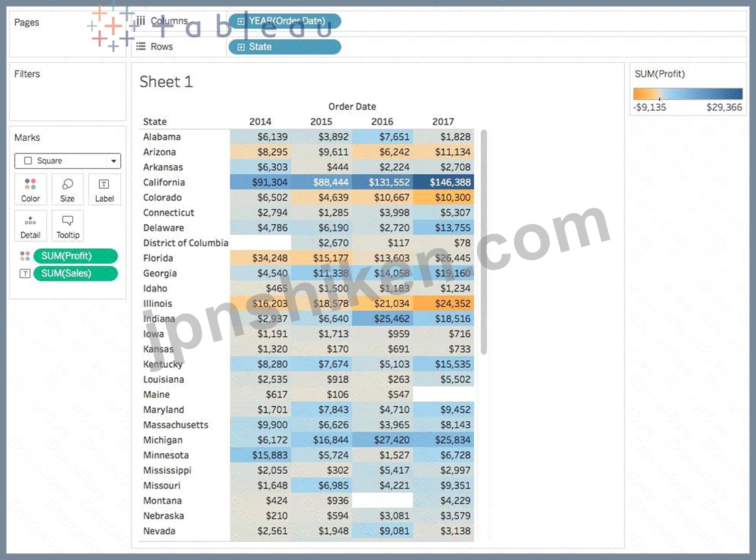Screen dimensions: 756x560
Task: Open the Color marks card
Action: (x=30, y=190)
